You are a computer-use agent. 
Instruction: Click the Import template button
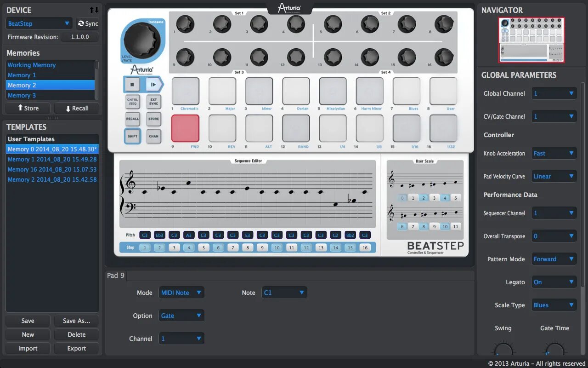(x=28, y=348)
